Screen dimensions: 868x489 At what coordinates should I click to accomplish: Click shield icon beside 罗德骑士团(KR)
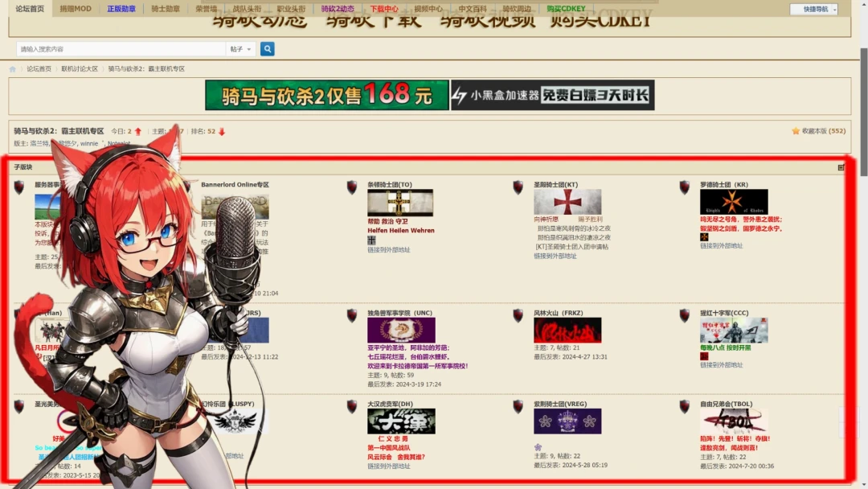tap(685, 187)
